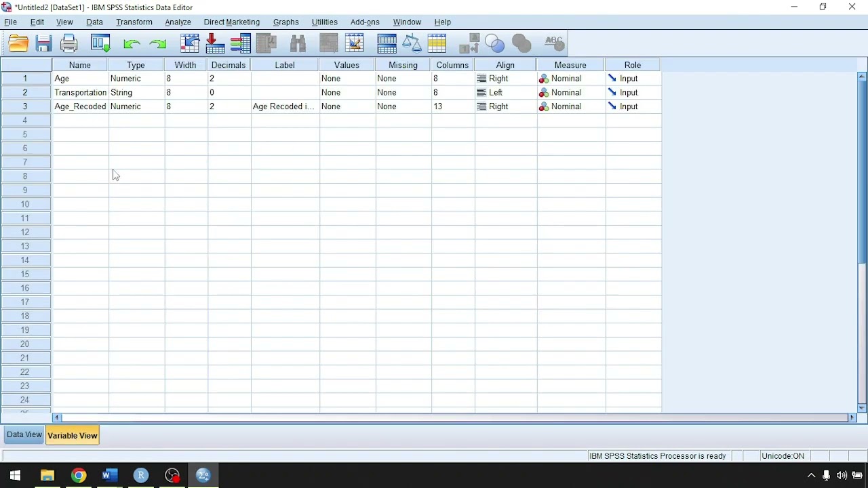Open Align 'Left' cell for Transportation

click(506, 93)
